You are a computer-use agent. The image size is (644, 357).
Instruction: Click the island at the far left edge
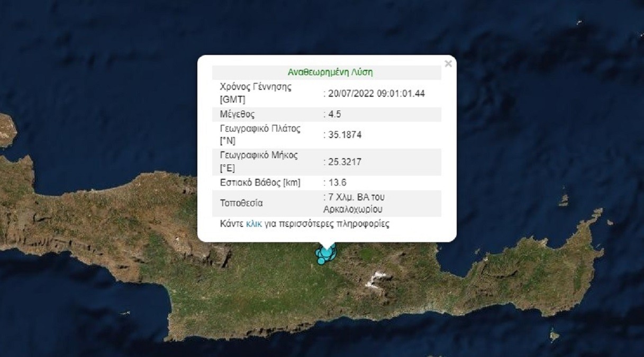(x=7, y=130)
